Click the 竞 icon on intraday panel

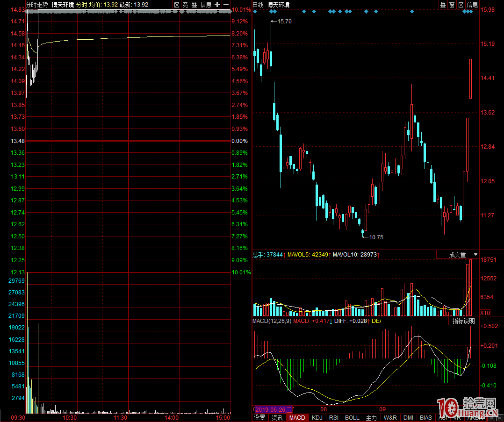185,5
